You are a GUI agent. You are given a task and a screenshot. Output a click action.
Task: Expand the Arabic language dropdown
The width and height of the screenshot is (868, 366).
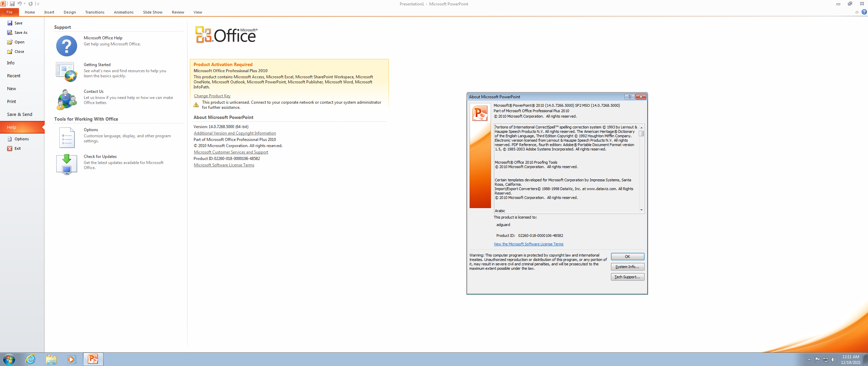pos(642,210)
